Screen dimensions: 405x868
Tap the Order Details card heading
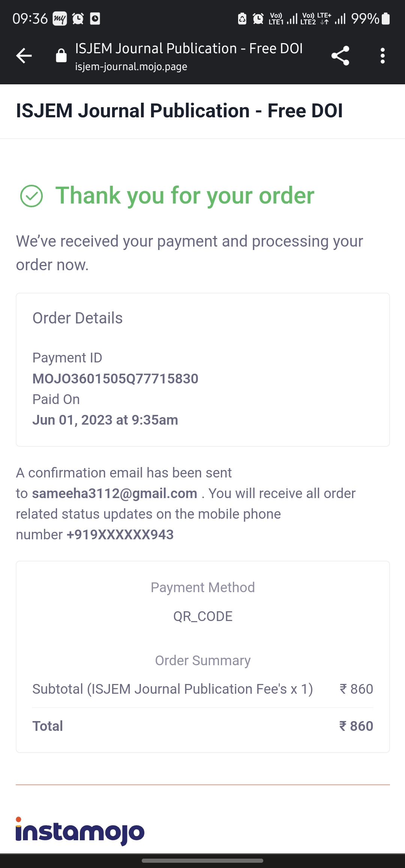pos(77,318)
